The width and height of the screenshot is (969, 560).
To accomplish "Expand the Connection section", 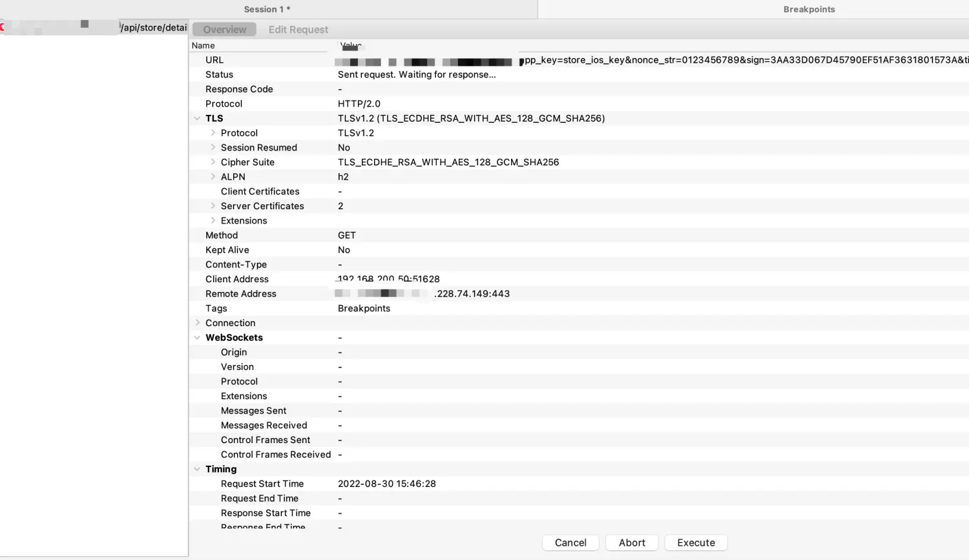I will point(198,323).
